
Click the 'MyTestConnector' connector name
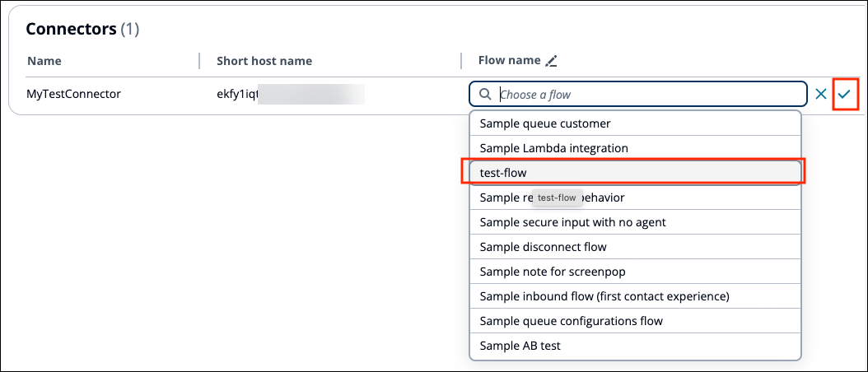pyautogui.click(x=74, y=94)
